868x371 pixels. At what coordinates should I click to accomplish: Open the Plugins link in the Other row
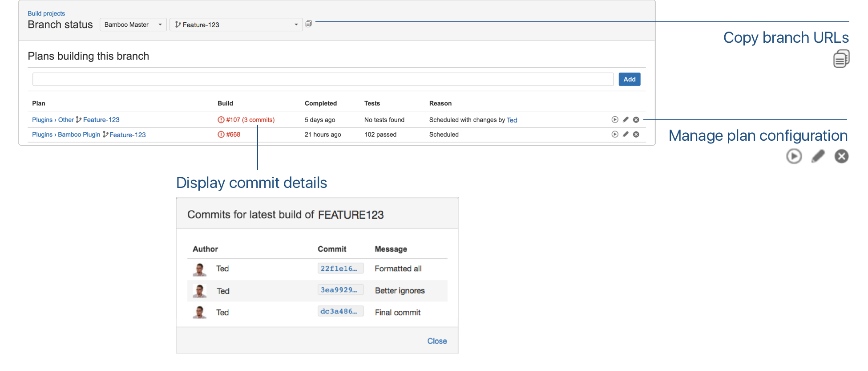tap(42, 120)
